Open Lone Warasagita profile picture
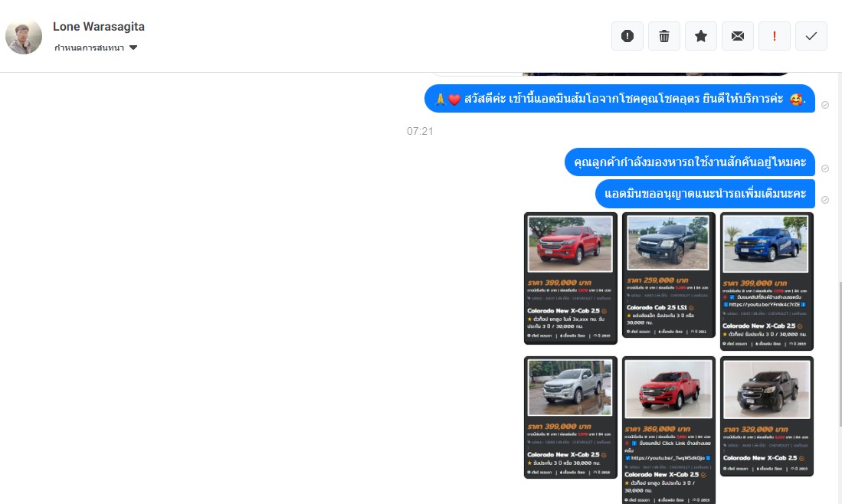Viewport: 842px width, 504px height. pos(24,36)
